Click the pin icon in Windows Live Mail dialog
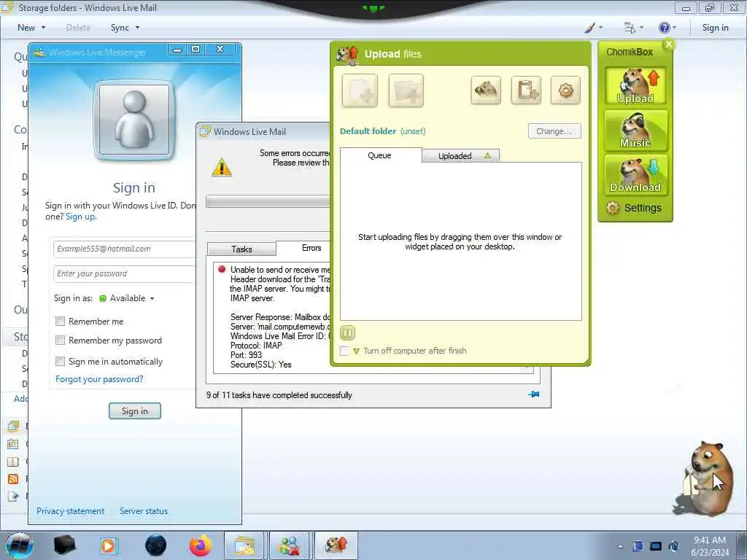The height and width of the screenshot is (560, 747). pyautogui.click(x=534, y=394)
